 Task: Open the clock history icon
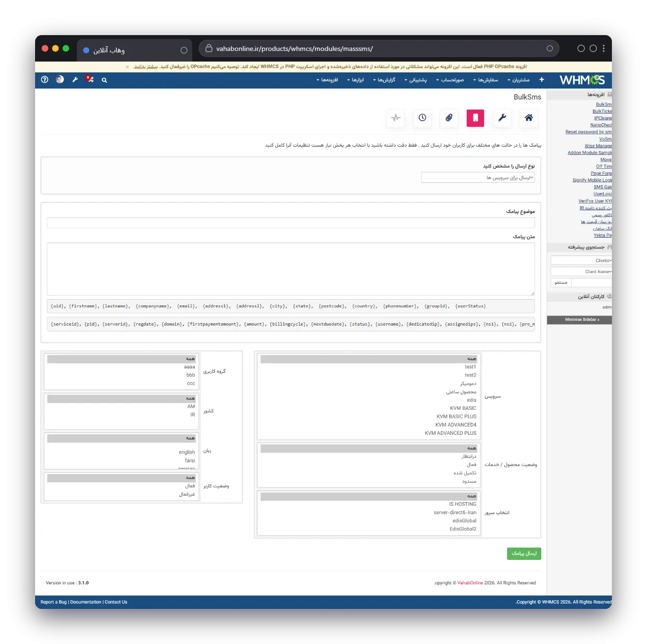(x=423, y=118)
